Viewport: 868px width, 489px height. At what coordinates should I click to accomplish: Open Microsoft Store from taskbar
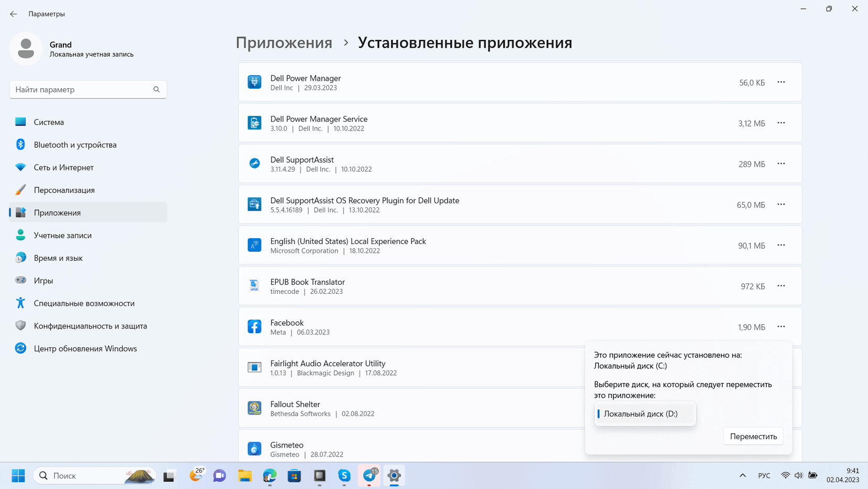pyautogui.click(x=295, y=475)
